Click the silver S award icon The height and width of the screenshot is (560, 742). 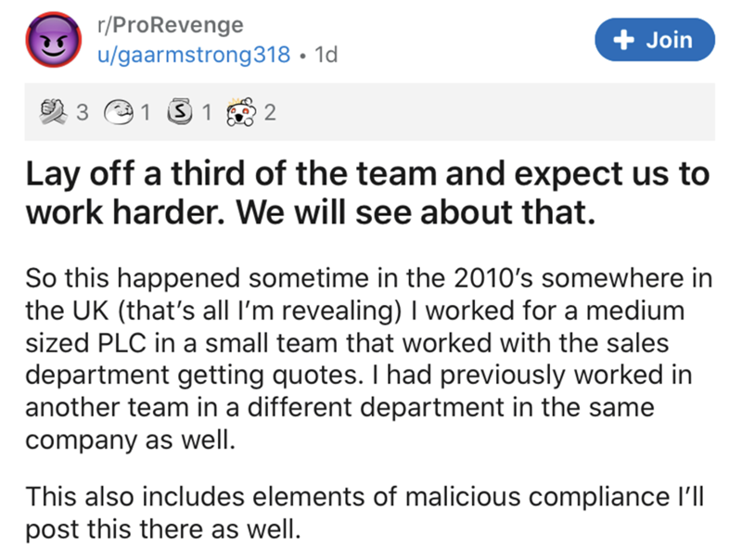(x=182, y=114)
